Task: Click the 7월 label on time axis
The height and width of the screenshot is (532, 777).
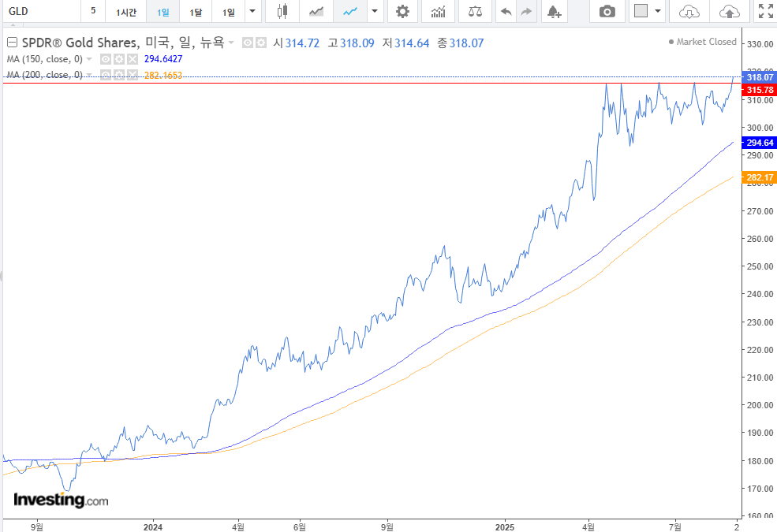Action: click(x=675, y=527)
